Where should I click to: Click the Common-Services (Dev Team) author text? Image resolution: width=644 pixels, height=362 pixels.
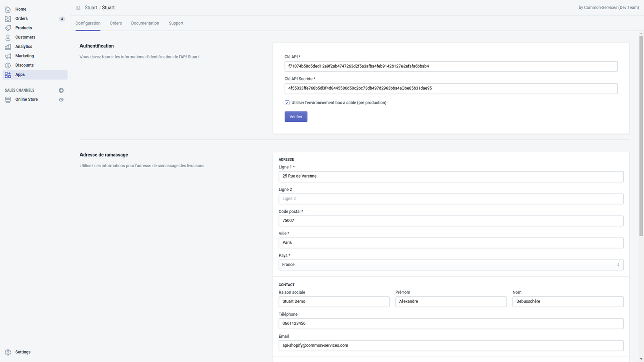(x=611, y=8)
